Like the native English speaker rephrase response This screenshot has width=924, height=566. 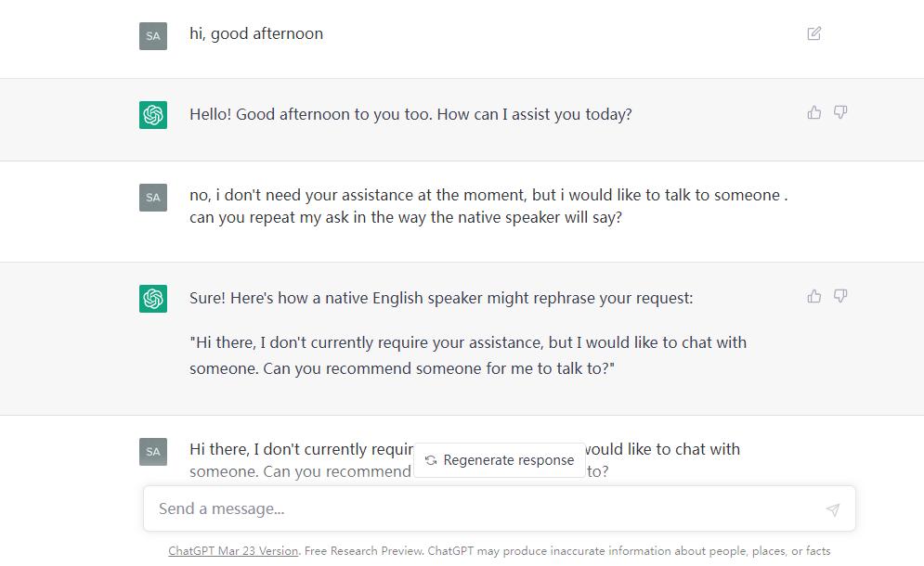pyautogui.click(x=814, y=296)
